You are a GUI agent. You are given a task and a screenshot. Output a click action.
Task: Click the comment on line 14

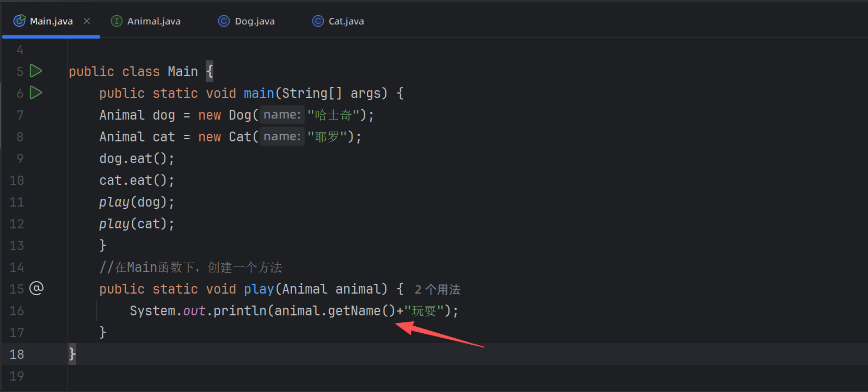coord(190,267)
